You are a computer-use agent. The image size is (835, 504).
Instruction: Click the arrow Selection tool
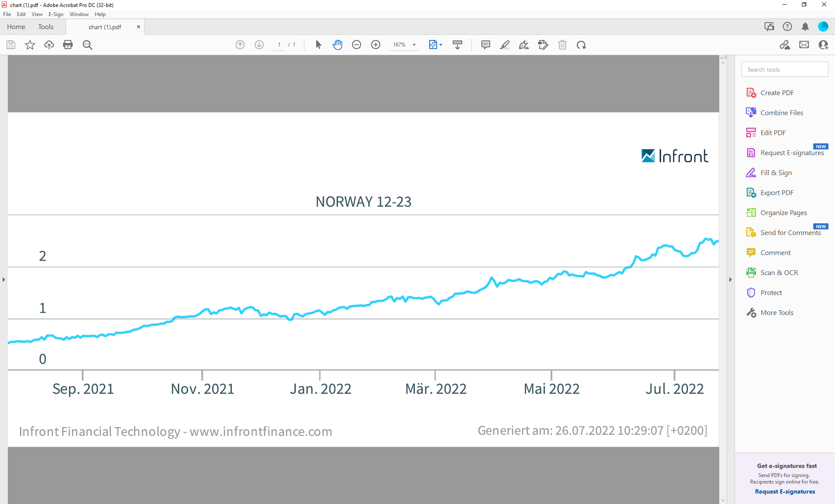[x=318, y=45]
